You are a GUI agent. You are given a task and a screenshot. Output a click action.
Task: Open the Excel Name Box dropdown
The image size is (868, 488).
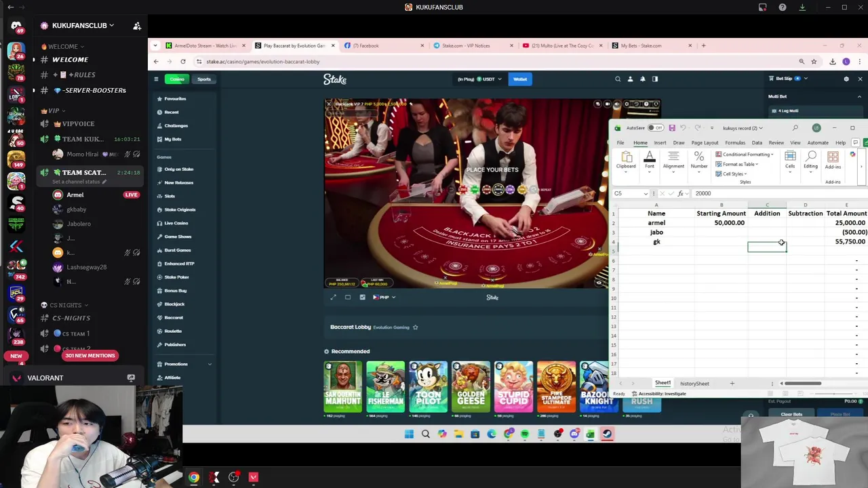[x=646, y=193]
